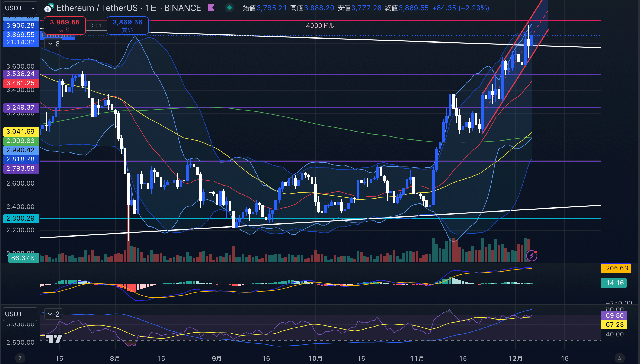Click the green market status dot
Screen dimensions: 640x364
point(229,8)
